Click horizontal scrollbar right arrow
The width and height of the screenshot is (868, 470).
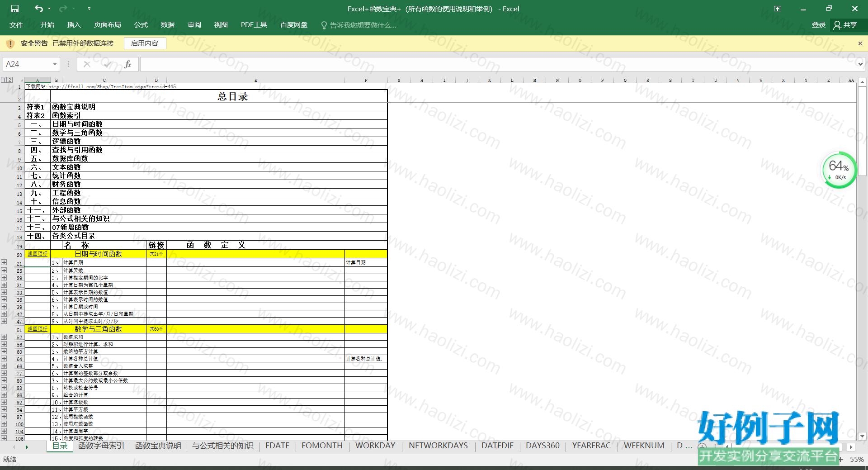pyautogui.click(x=851, y=447)
